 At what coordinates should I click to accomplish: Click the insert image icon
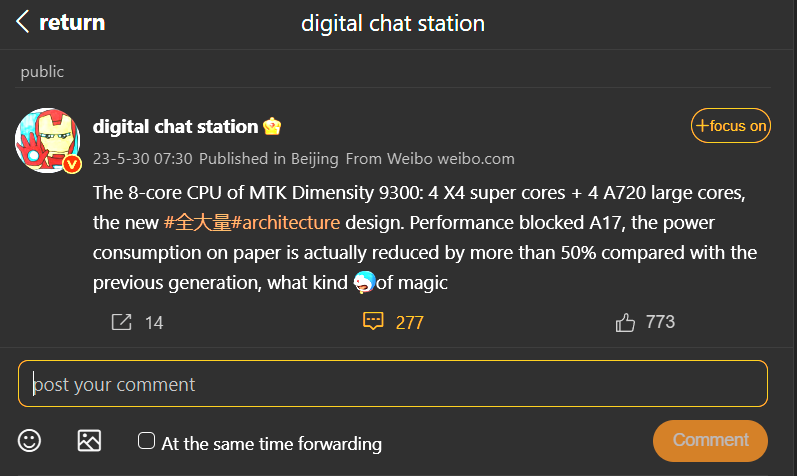(89, 440)
